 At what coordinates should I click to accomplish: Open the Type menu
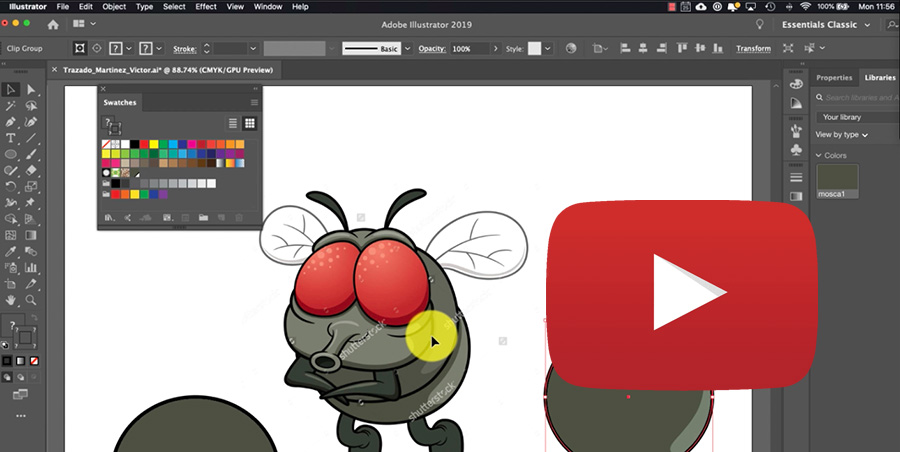144,7
